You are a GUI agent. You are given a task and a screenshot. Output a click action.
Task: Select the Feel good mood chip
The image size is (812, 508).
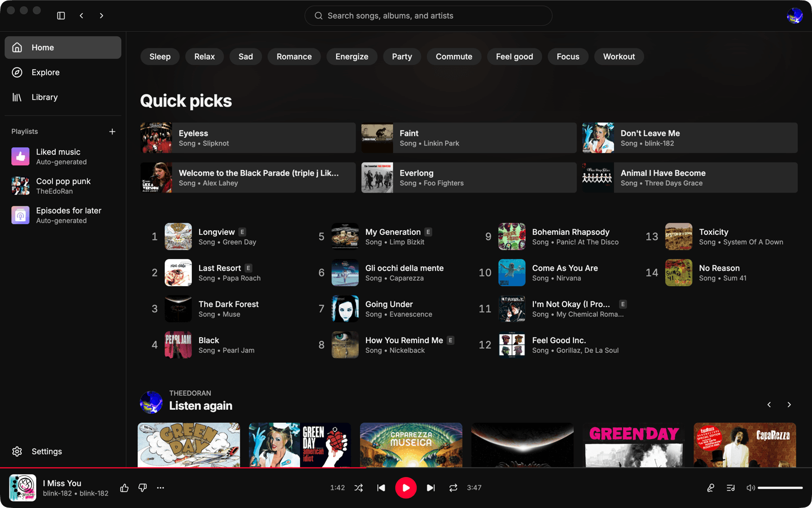514,56
